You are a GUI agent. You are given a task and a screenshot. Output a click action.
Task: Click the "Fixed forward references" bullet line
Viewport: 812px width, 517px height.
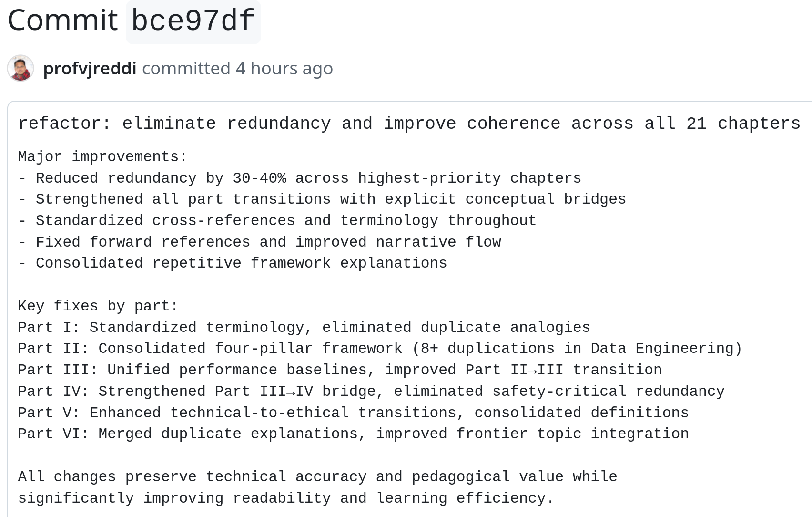(259, 242)
